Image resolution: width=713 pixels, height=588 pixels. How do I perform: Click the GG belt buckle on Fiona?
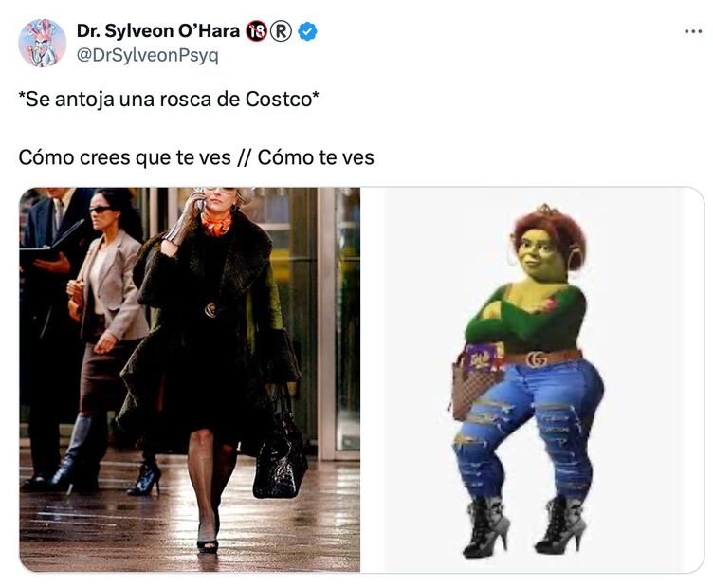pyautogui.click(x=537, y=359)
